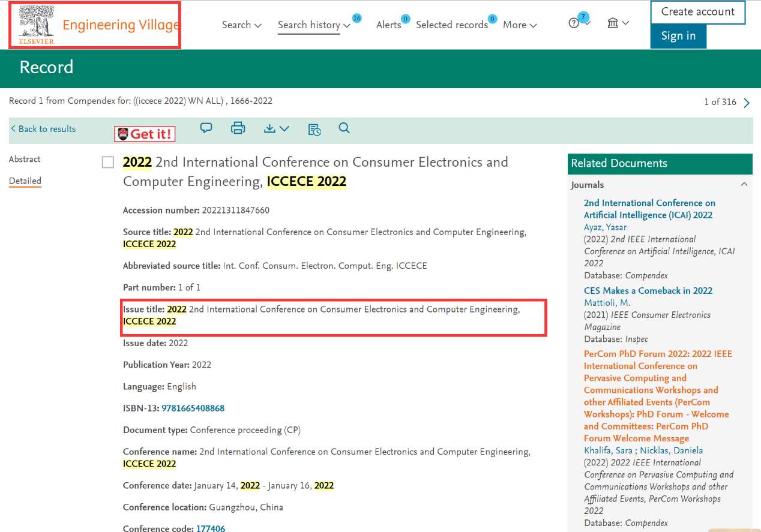Click the comment speech bubble icon

click(x=206, y=128)
